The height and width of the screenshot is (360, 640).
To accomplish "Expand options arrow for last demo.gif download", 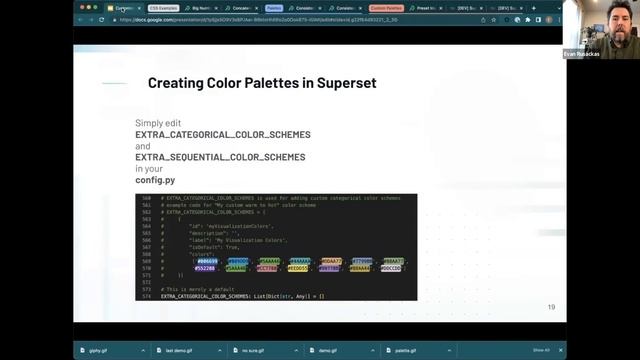I will pyautogui.click(x=220, y=350).
